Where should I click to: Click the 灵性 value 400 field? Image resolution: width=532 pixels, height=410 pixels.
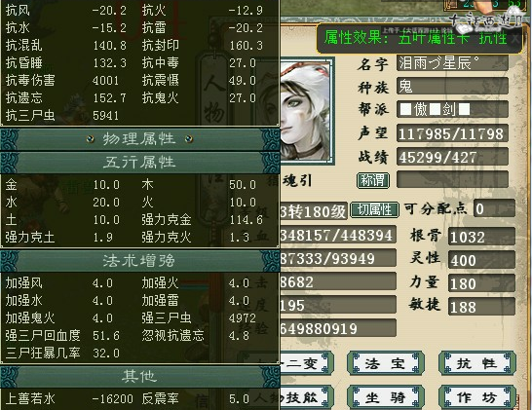(481, 260)
